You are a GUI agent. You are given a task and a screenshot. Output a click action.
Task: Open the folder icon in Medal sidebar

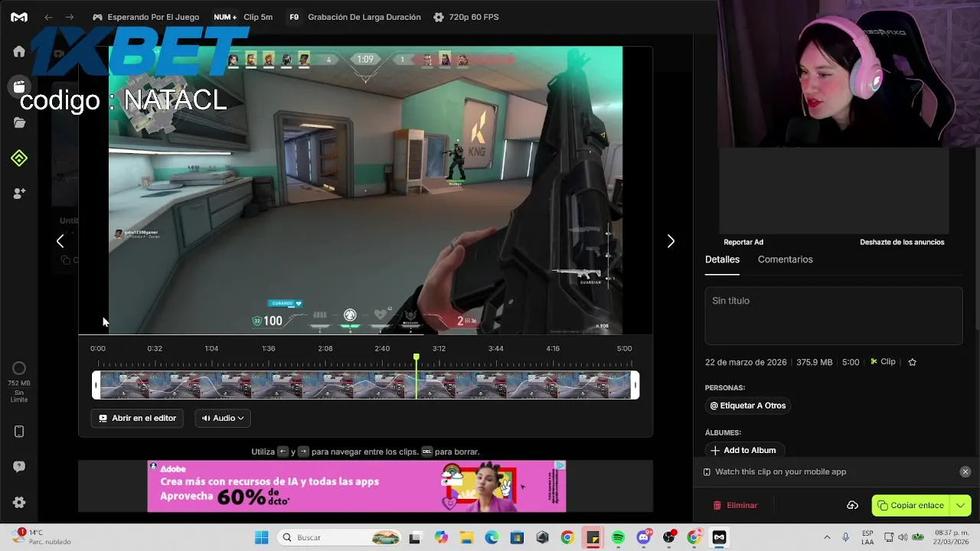click(x=19, y=122)
